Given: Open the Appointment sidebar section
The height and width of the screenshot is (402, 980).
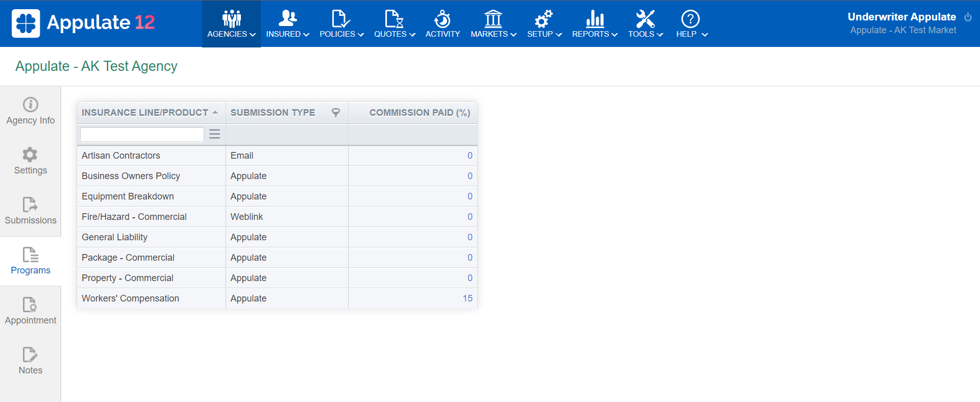Looking at the screenshot, I should point(31,311).
